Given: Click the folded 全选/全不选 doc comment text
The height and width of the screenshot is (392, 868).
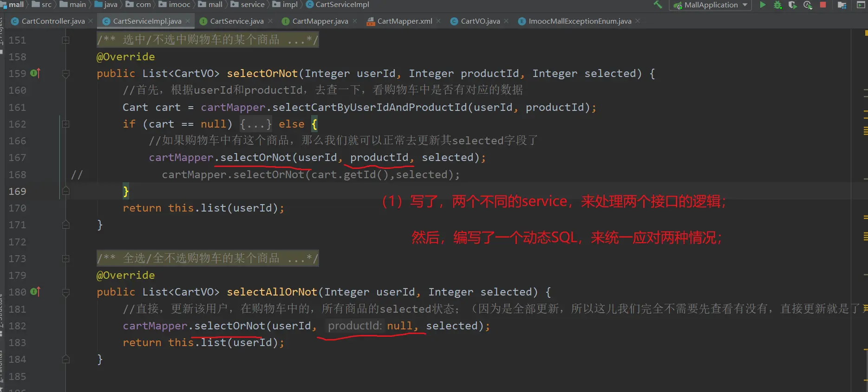Looking at the screenshot, I should [x=208, y=258].
